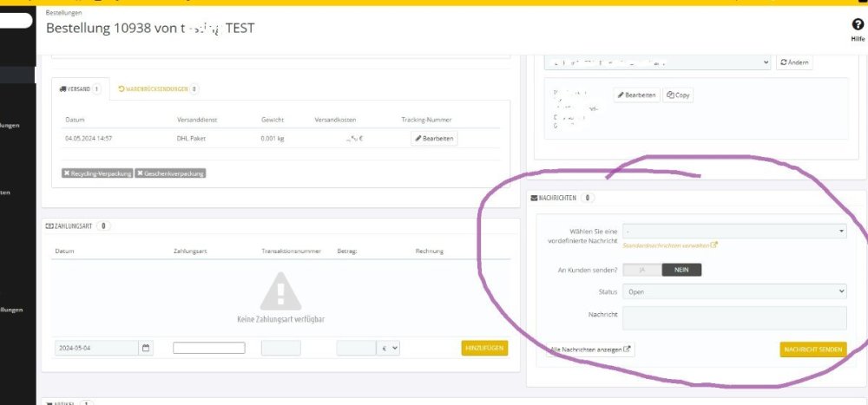Image resolution: width=868 pixels, height=405 pixels.
Task: Click the Nachricht senden button
Action: click(x=812, y=349)
